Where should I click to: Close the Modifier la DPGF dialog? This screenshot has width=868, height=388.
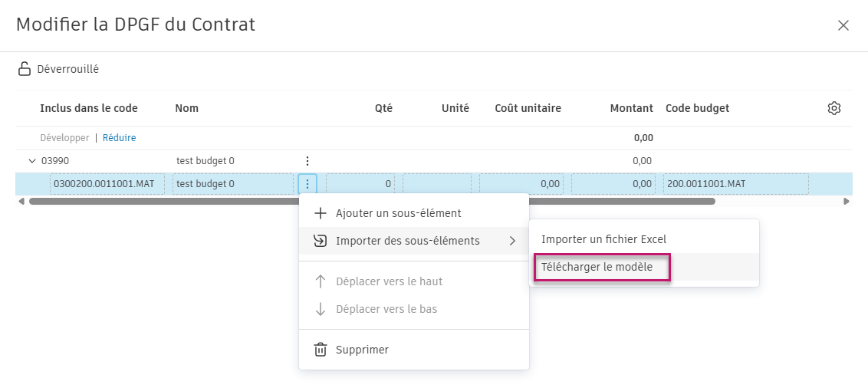(x=843, y=25)
